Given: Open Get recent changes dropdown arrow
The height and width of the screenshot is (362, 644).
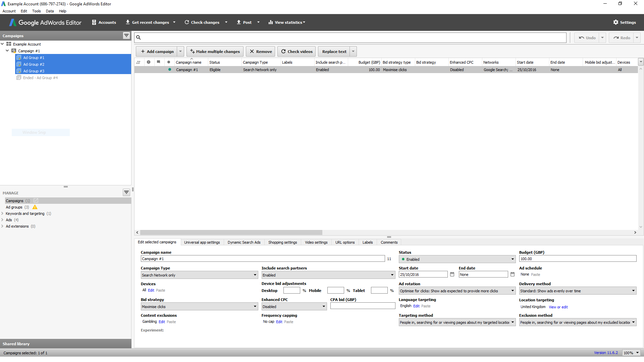Looking at the screenshot, I should tap(174, 22).
